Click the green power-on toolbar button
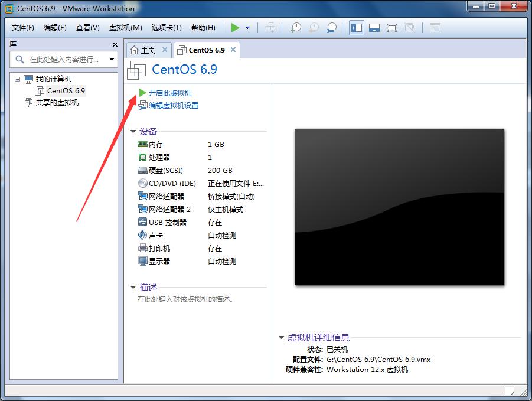Image resolution: width=532 pixels, height=401 pixels. (x=235, y=28)
